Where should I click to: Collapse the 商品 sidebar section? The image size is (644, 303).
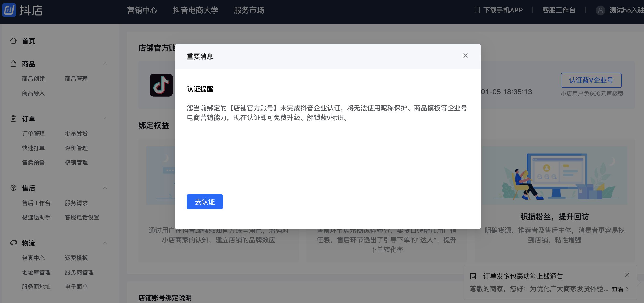tap(105, 64)
